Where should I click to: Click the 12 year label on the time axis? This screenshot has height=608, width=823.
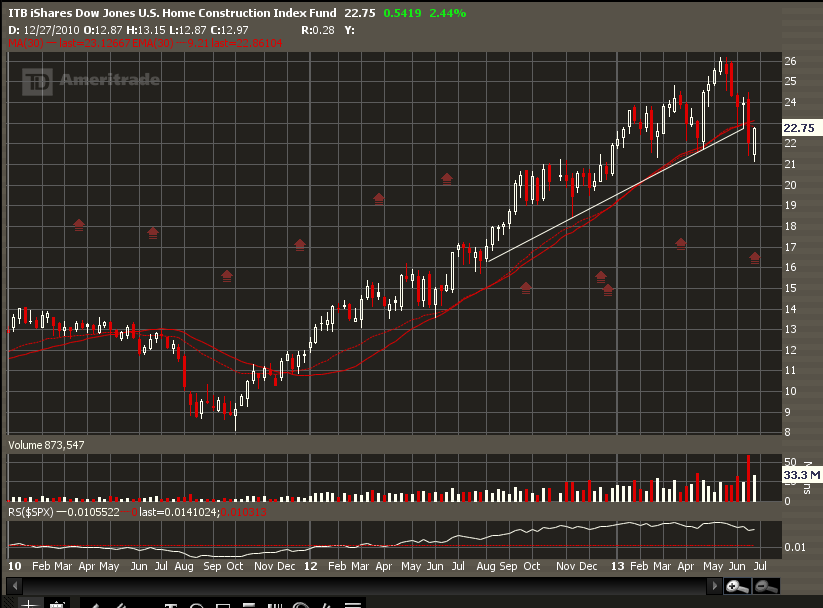(x=311, y=566)
